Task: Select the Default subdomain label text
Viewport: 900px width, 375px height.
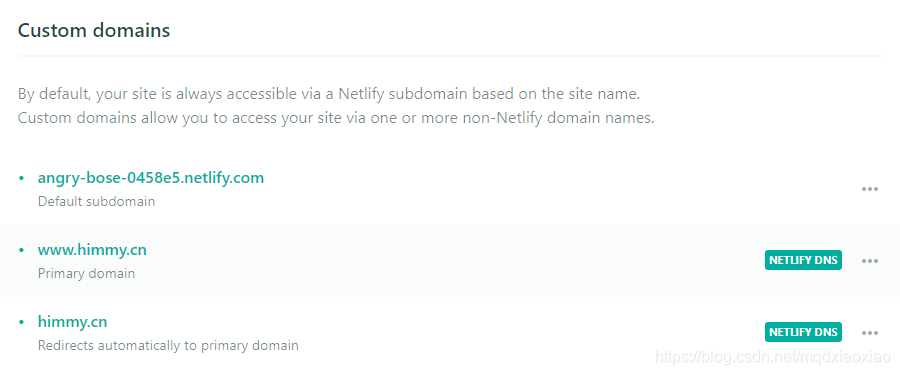Action: pyautogui.click(x=96, y=202)
